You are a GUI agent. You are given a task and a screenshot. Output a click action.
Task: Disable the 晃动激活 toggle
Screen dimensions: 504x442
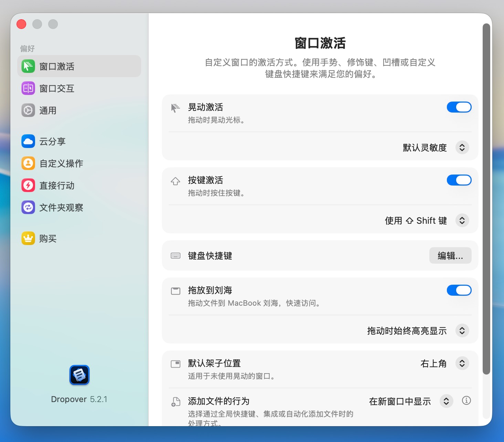pyautogui.click(x=459, y=107)
